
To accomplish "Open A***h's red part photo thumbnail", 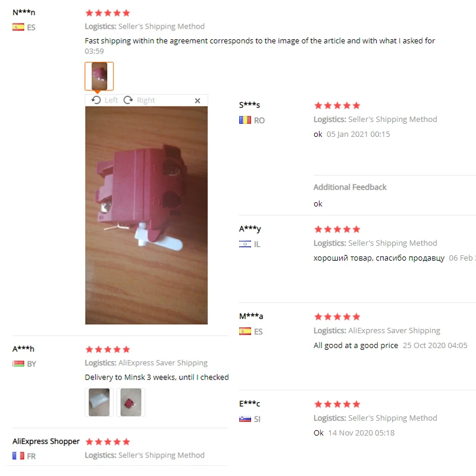I will (131, 402).
